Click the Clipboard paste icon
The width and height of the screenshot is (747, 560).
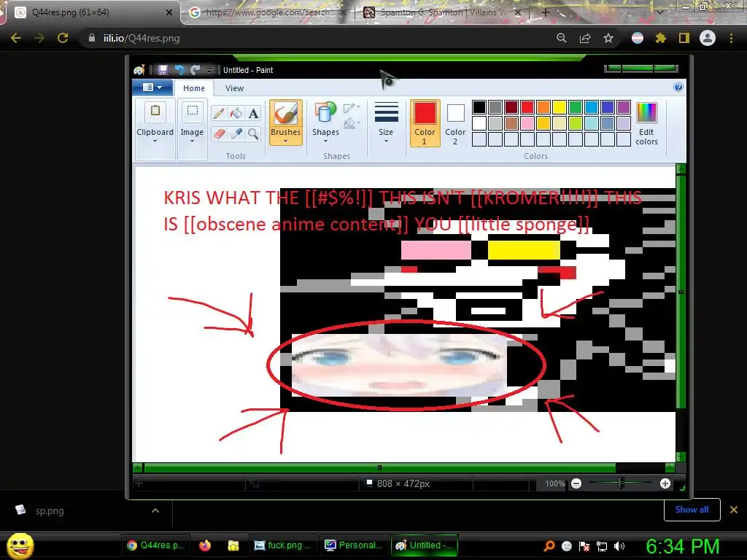(x=155, y=111)
